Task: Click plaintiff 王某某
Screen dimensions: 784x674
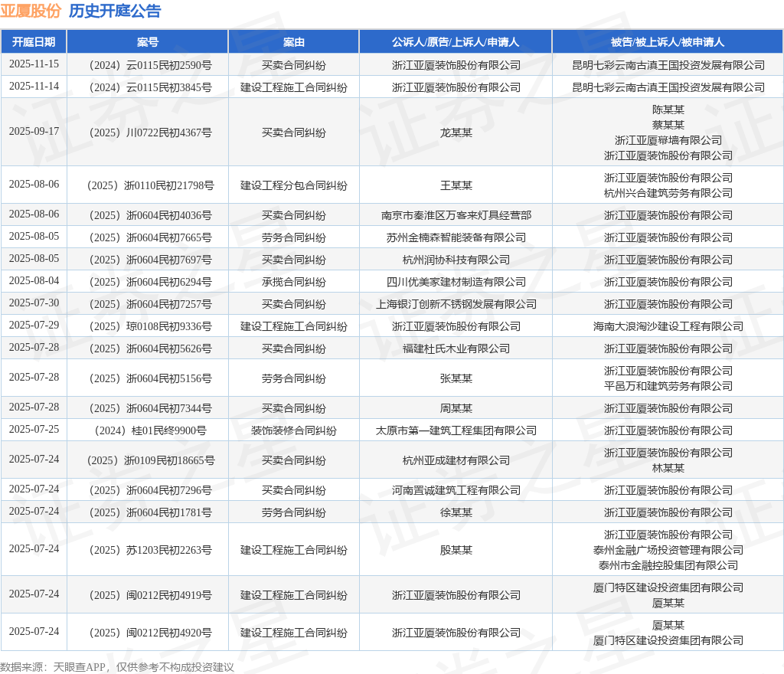Action: pyautogui.click(x=456, y=185)
